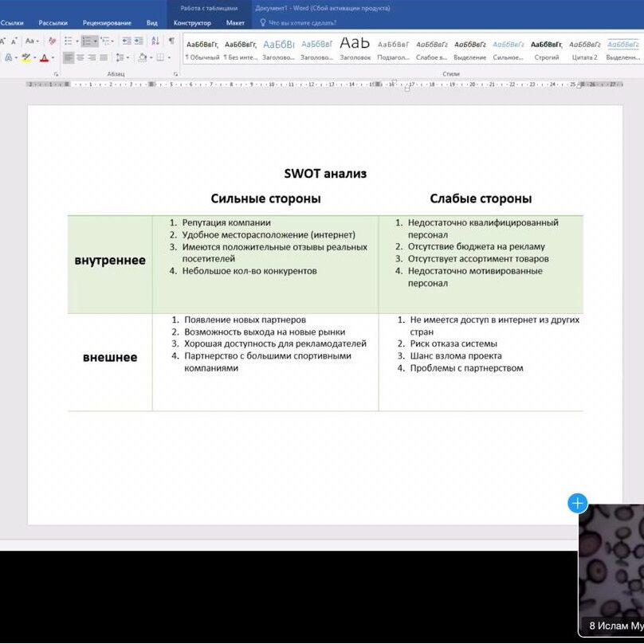This screenshot has width=644, height=644.
Task: Click the Decrease Indent icon
Action: coord(126,41)
